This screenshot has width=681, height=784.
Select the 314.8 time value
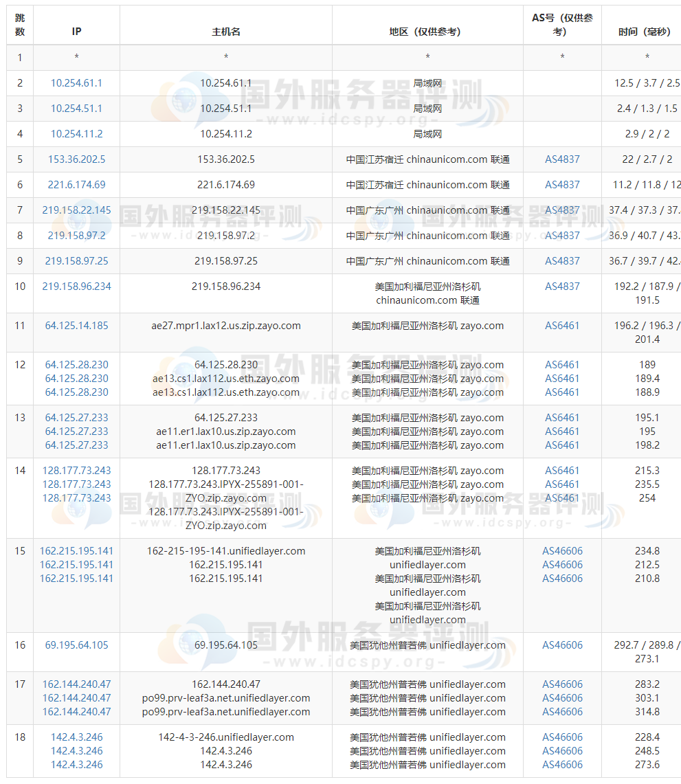pos(647,711)
